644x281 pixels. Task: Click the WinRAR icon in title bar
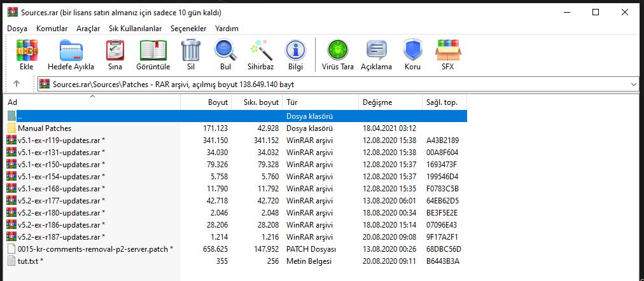(x=12, y=12)
